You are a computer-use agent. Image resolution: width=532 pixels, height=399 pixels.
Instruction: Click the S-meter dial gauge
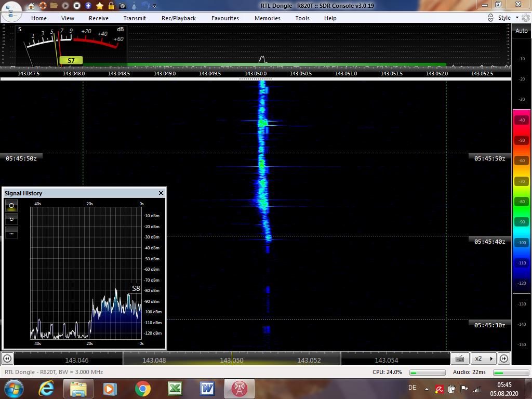[x=72, y=45]
